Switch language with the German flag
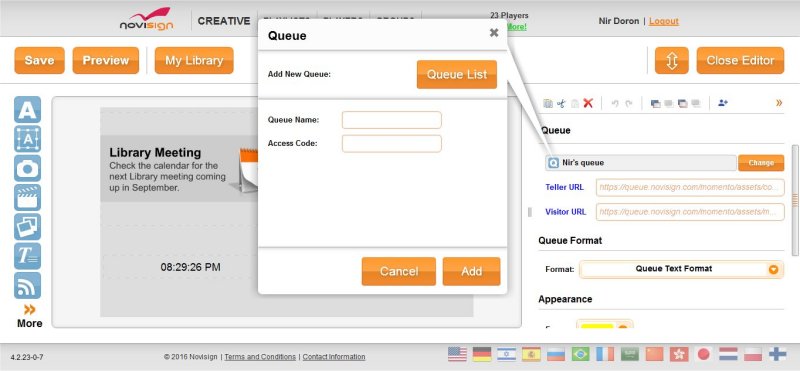This screenshot has width=800, height=371. pos(482,354)
